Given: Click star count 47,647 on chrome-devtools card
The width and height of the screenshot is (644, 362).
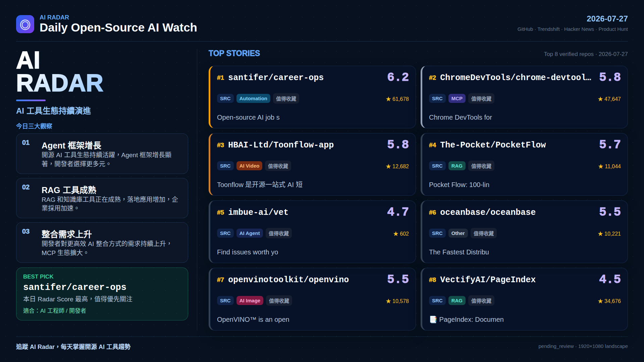Looking at the screenshot, I should pyautogui.click(x=609, y=99).
